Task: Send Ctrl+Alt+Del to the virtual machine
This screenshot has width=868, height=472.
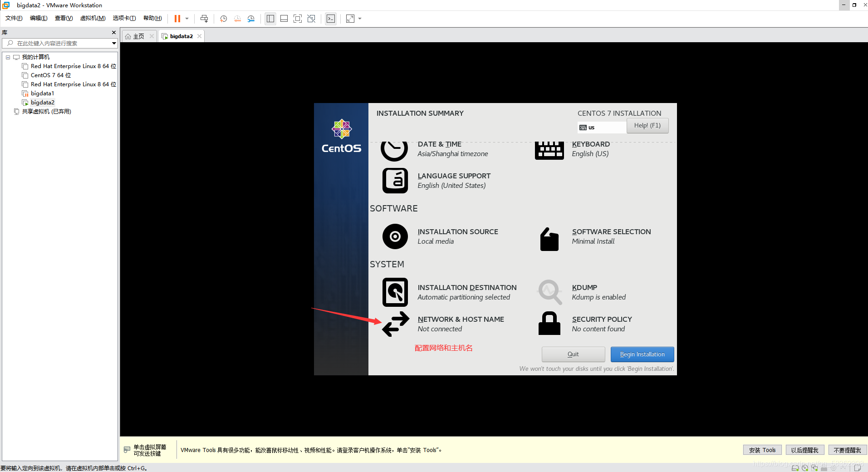Action: (x=204, y=19)
